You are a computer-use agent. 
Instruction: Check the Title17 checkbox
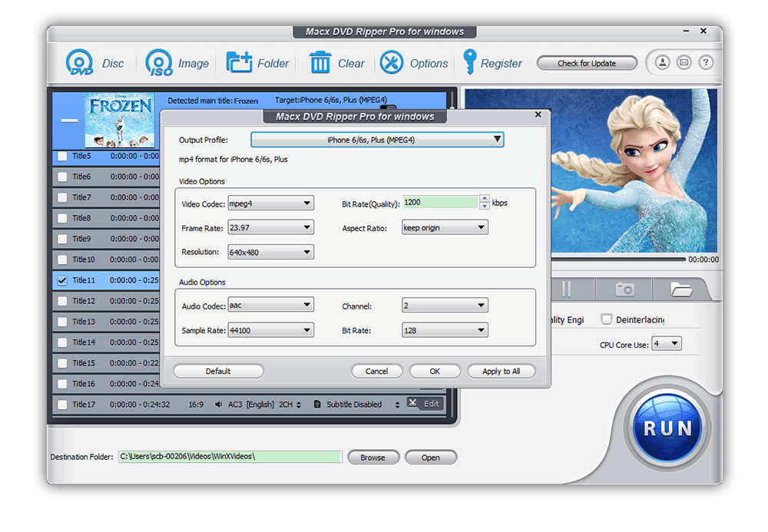point(62,405)
